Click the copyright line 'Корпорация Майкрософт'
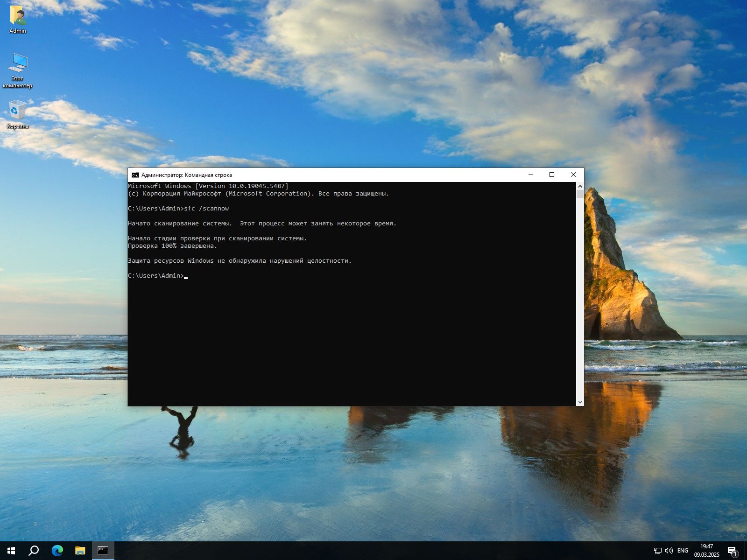 click(258, 194)
